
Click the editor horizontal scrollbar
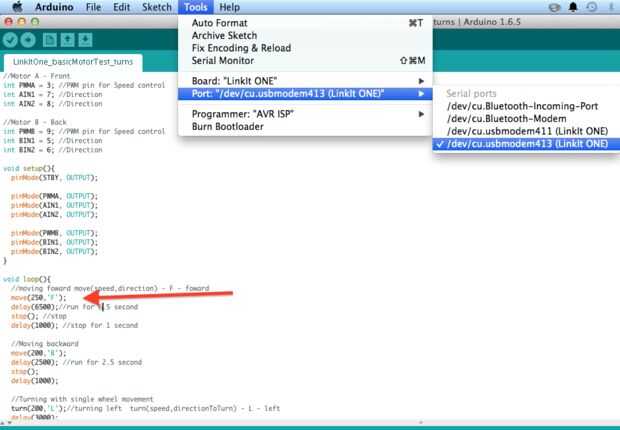pos(310,423)
